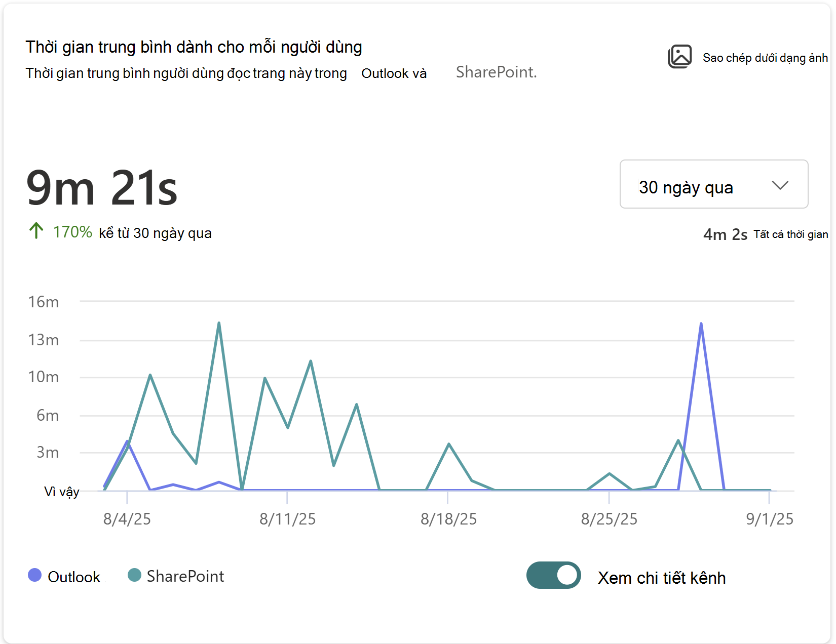Click the 8/18/25 axis date
The width and height of the screenshot is (836, 644).
pyautogui.click(x=448, y=519)
